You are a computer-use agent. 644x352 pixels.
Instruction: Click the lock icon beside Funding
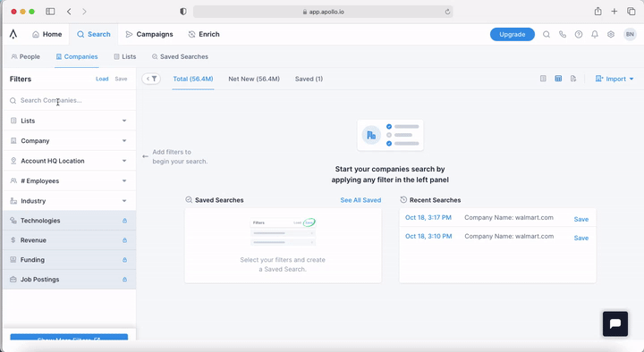coord(124,260)
